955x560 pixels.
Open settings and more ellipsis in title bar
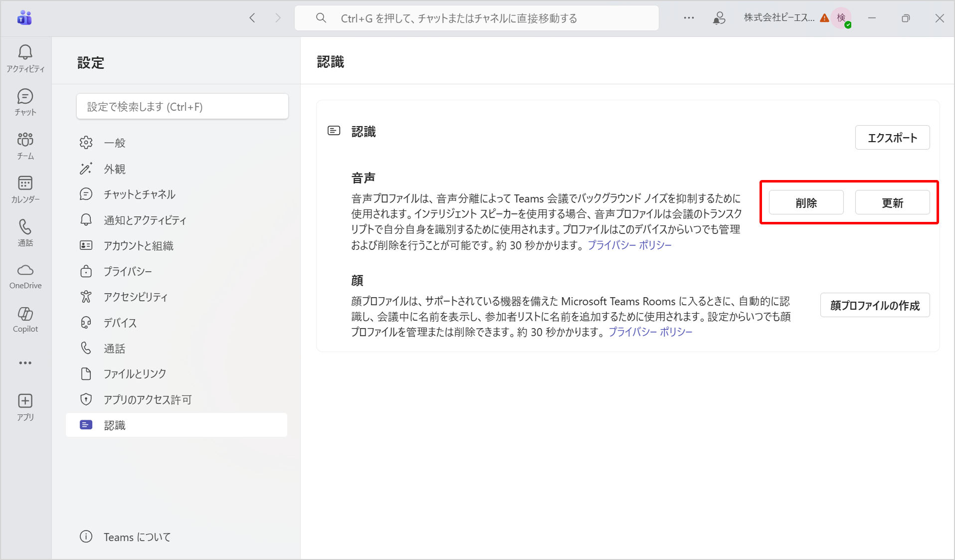[689, 18]
